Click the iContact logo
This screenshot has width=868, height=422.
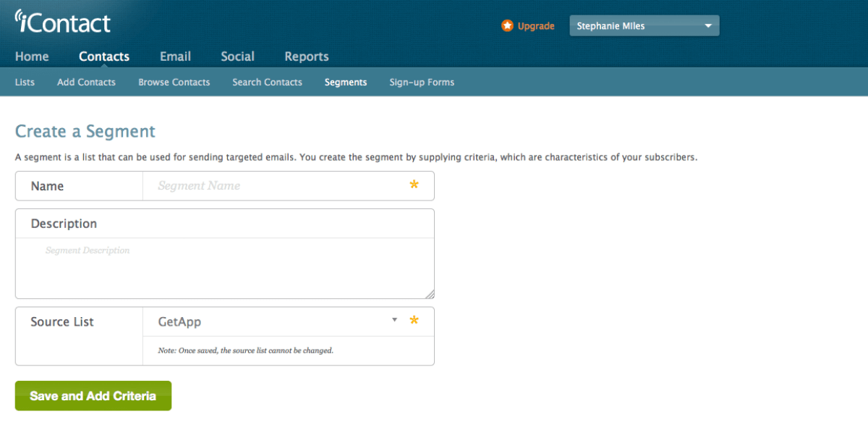tap(64, 22)
